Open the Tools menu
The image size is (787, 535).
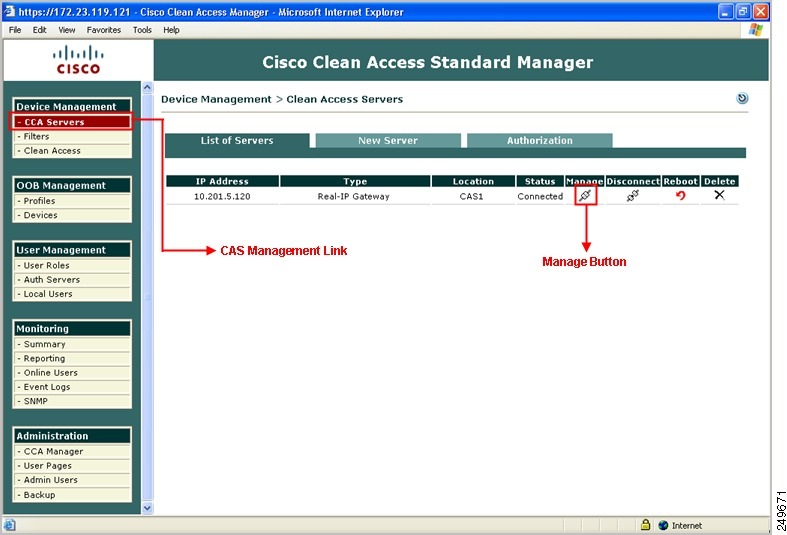coord(142,30)
